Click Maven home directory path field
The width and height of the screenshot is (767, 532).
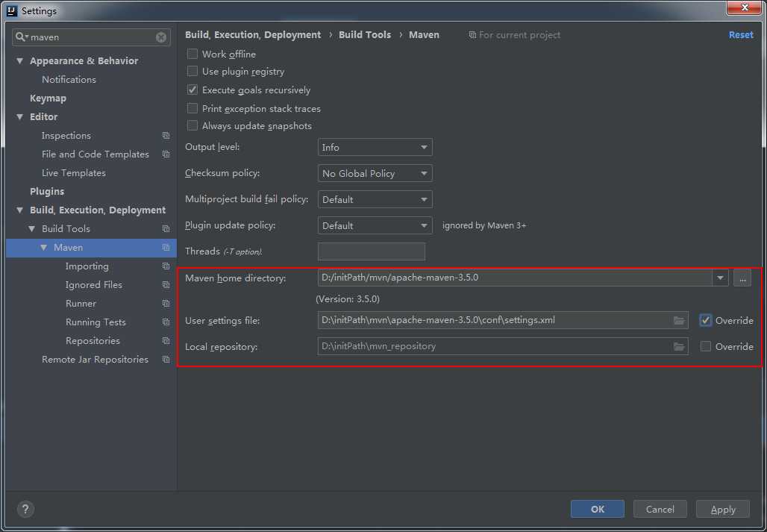(x=515, y=278)
